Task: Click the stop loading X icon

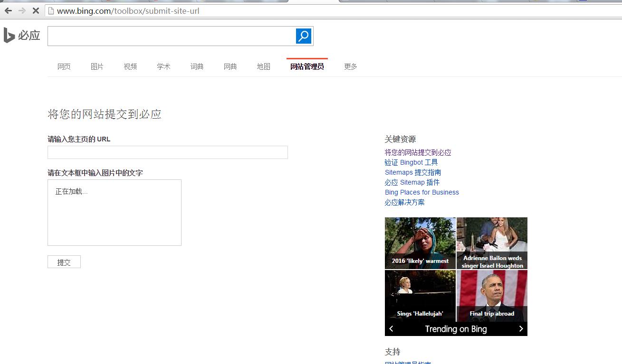Action: [35, 10]
